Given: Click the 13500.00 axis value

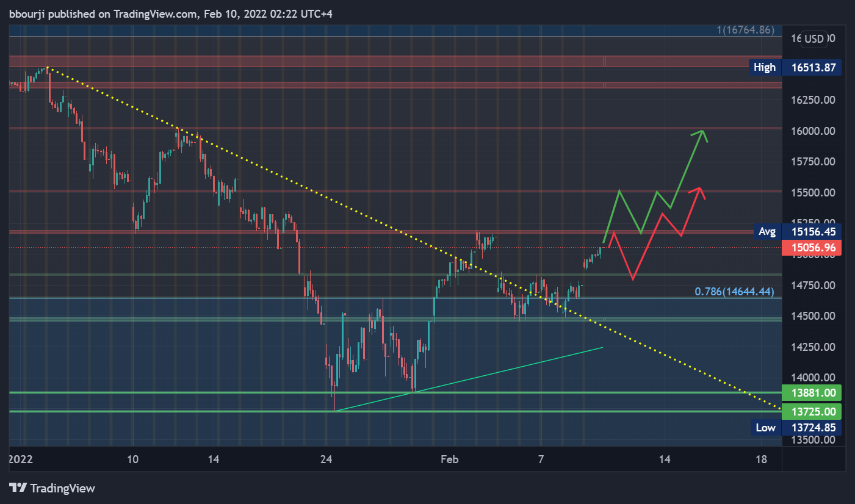Looking at the screenshot, I should [x=812, y=439].
